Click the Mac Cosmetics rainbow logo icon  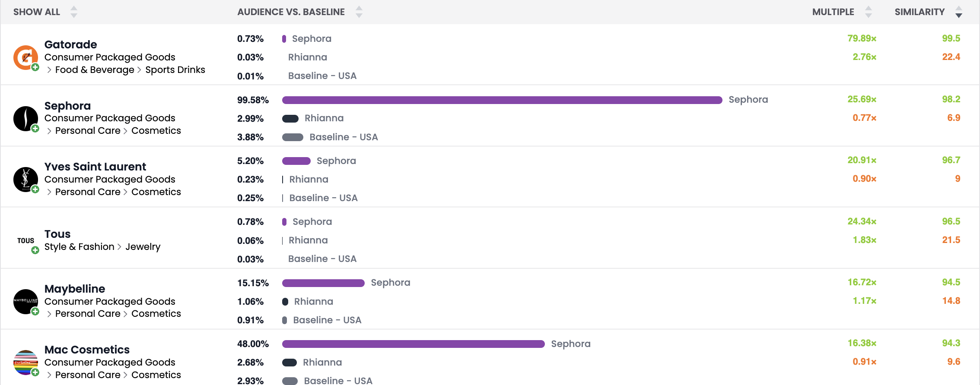click(25, 362)
